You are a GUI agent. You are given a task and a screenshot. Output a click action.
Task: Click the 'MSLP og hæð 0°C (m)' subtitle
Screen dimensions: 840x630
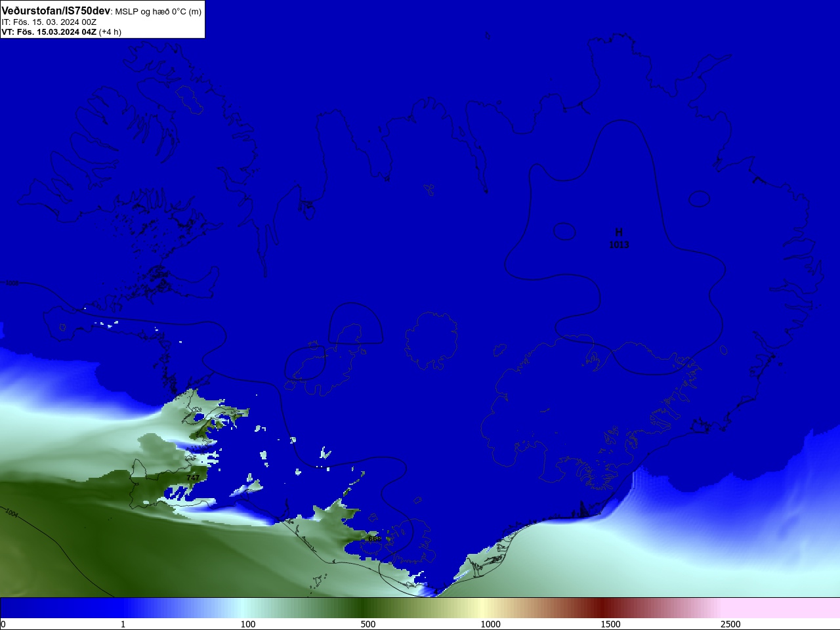click(158, 11)
